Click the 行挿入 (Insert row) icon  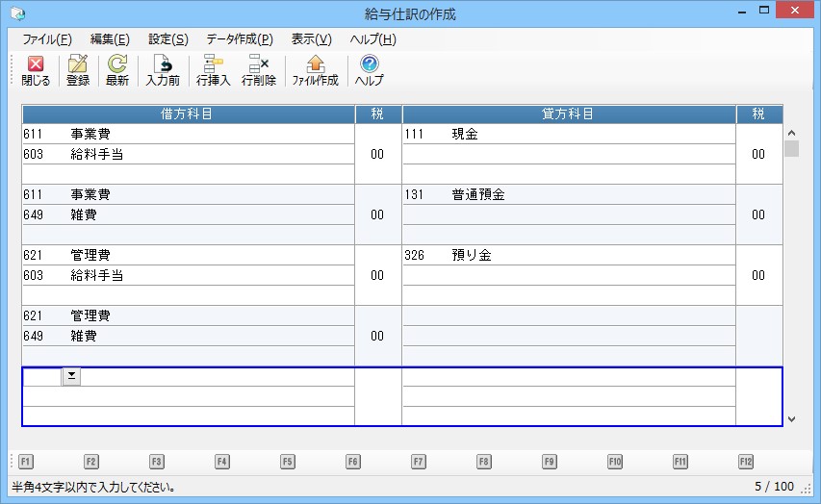(213, 70)
